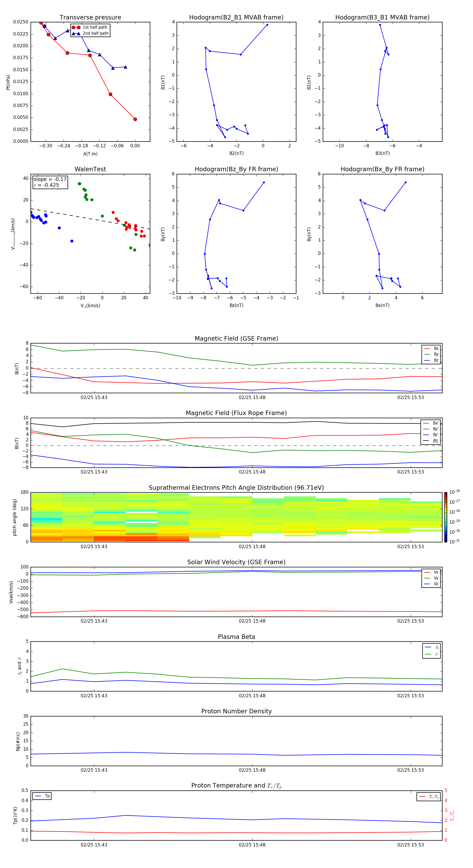Click the lowest red point in Transverse pressure

(135, 119)
